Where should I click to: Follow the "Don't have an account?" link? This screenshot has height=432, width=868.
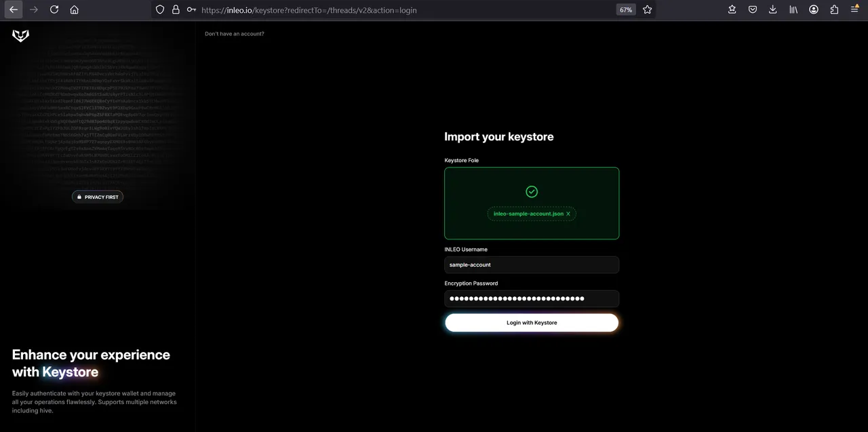(x=235, y=34)
